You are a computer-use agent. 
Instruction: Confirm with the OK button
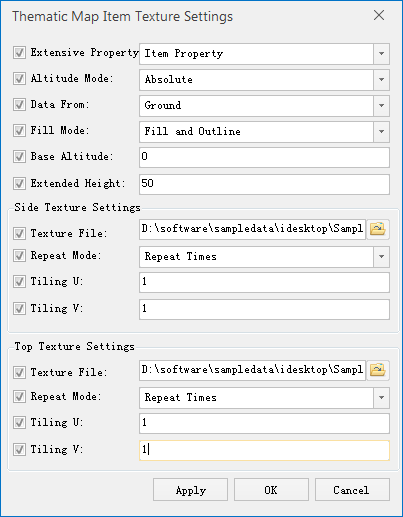coord(271,490)
